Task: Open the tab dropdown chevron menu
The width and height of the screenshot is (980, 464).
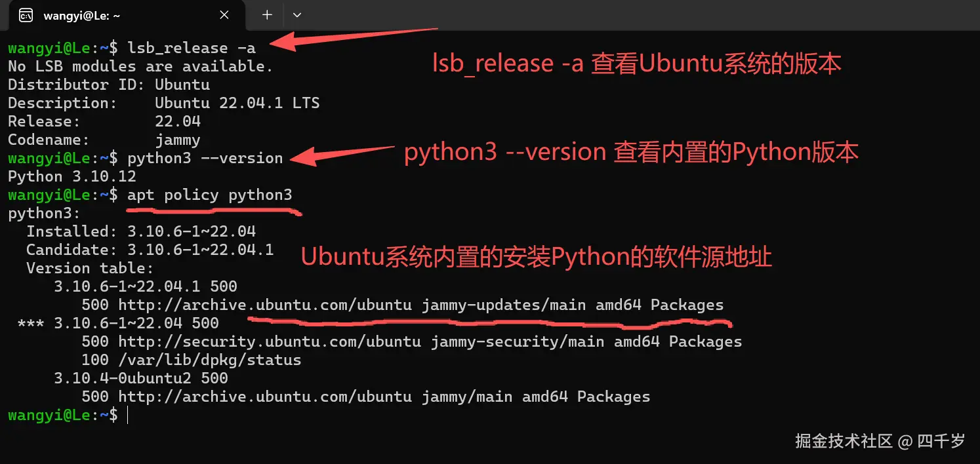Action: pyautogui.click(x=297, y=14)
